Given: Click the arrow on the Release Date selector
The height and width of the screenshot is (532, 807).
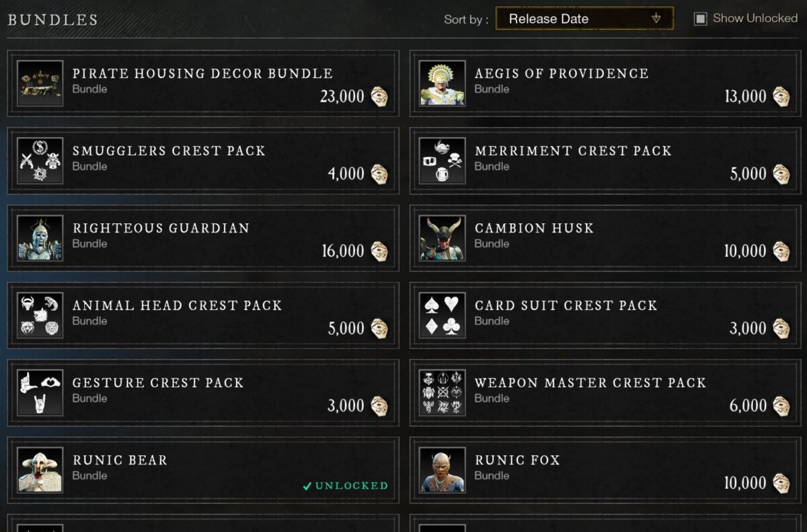Looking at the screenshot, I should (x=657, y=18).
